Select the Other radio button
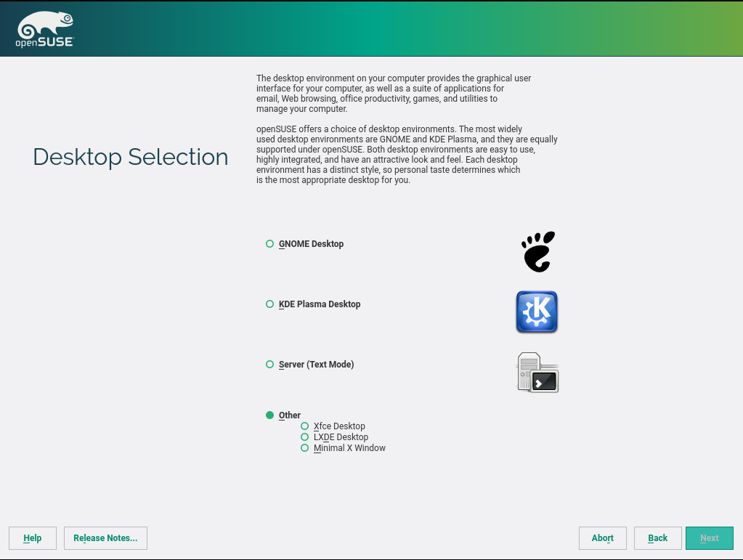Viewport: 743px width, 560px height. coord(270,415)
